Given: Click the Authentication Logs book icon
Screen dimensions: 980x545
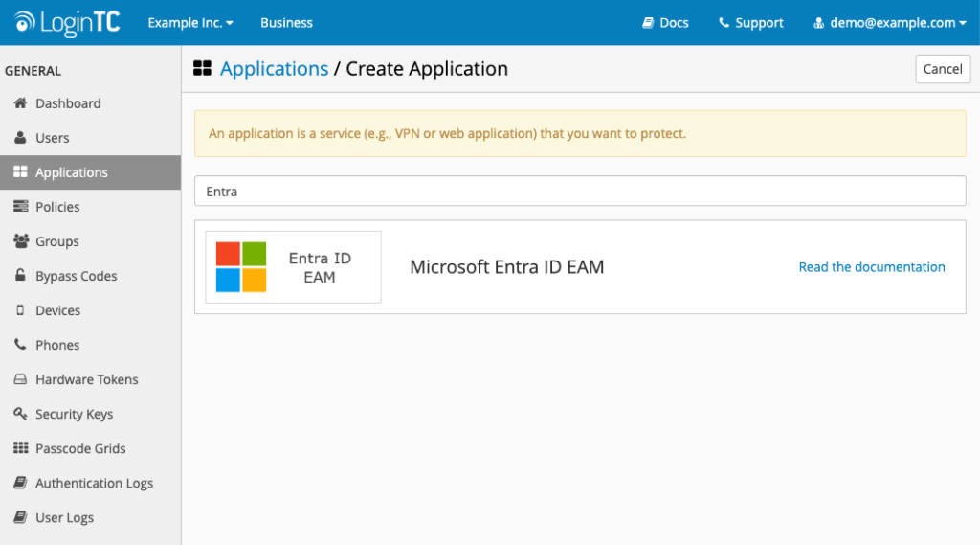Looking at the screenshot, I should tap(21, 483).
